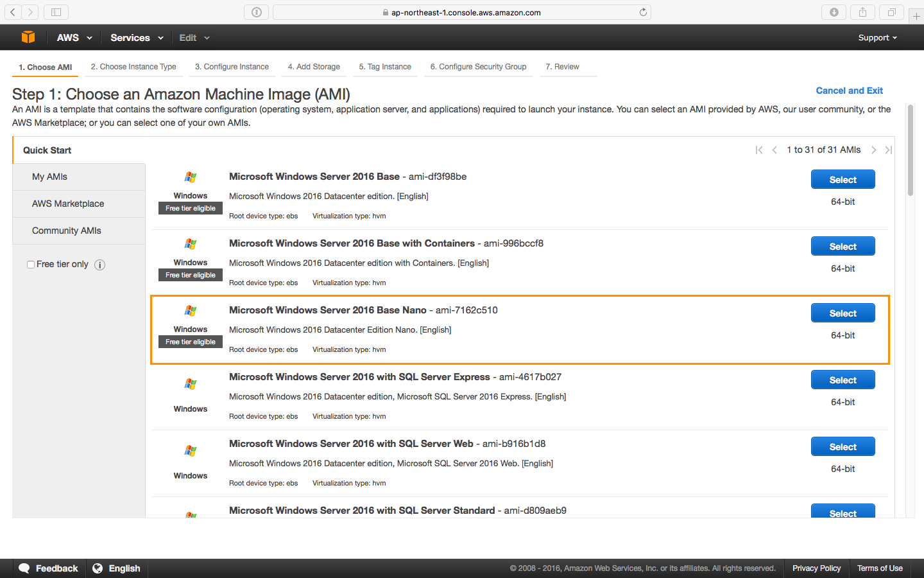Viewport: 924px width, 578px height.
Task: Click Windows logo of SQL Server Web AMI
Action: pos(191,451)
